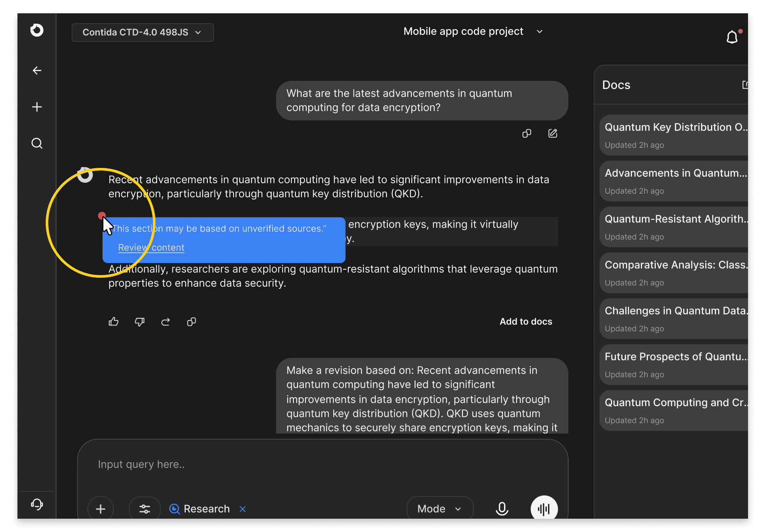758x532 pixels.
Task: Give thumbs down to the response
Action: click(140, 322)
